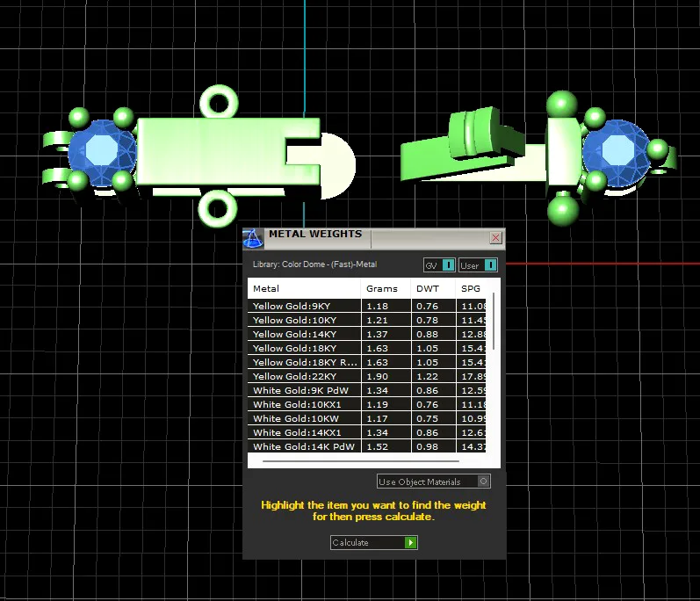The width and height of the screenshot is (700, 601).
Task: Select the White Gold:10KX1 row
Action: tap(366, 404)
